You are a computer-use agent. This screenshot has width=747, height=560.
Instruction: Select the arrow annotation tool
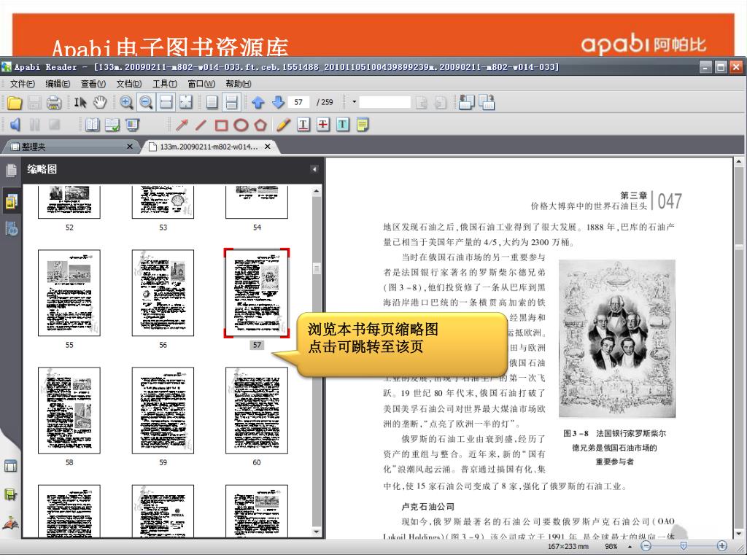[x=182, y=125]
